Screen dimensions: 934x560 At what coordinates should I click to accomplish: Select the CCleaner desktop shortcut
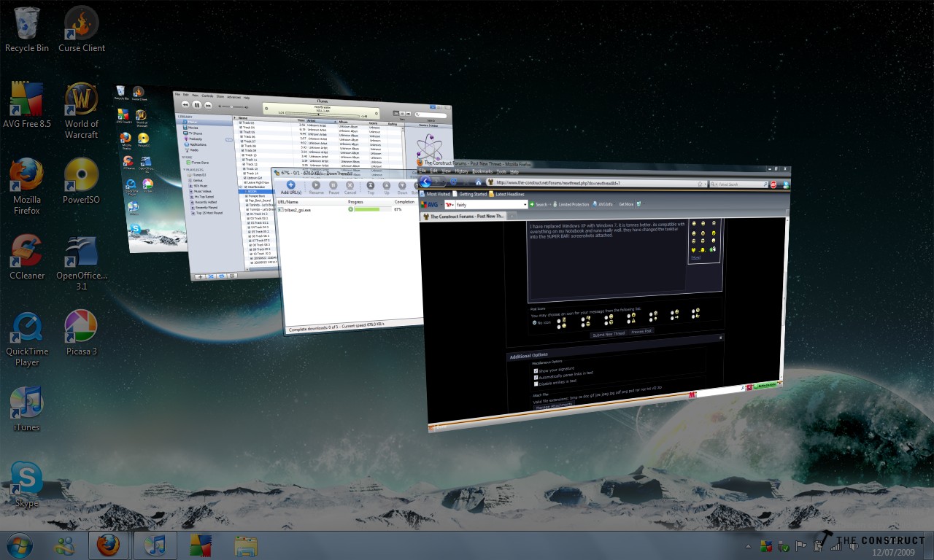(x=27, y=257)
